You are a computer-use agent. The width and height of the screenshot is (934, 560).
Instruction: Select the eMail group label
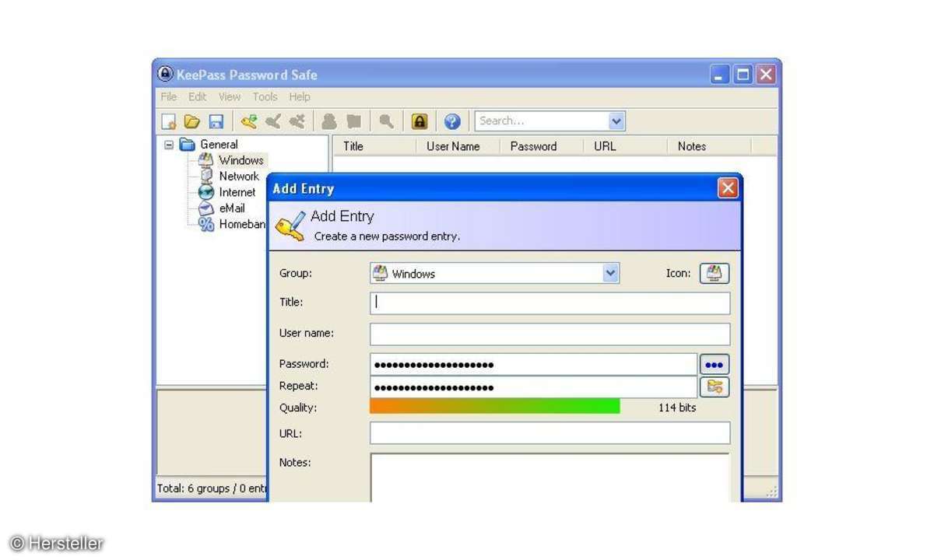[232, 208]
